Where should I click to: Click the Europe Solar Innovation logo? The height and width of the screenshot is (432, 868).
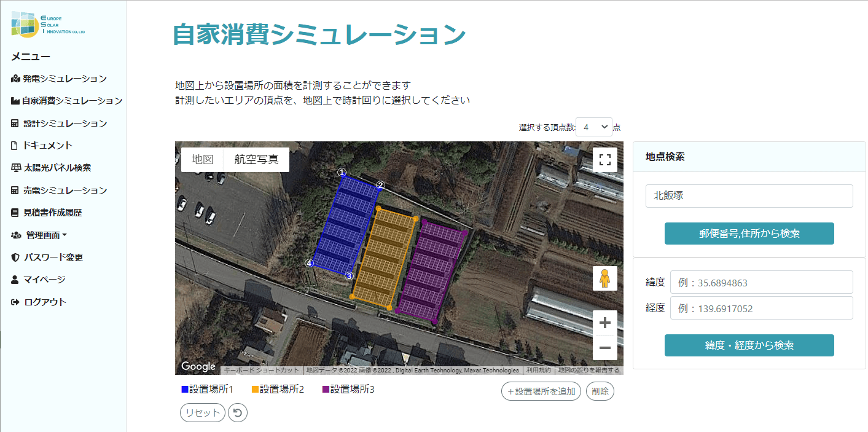click(48, 24)
